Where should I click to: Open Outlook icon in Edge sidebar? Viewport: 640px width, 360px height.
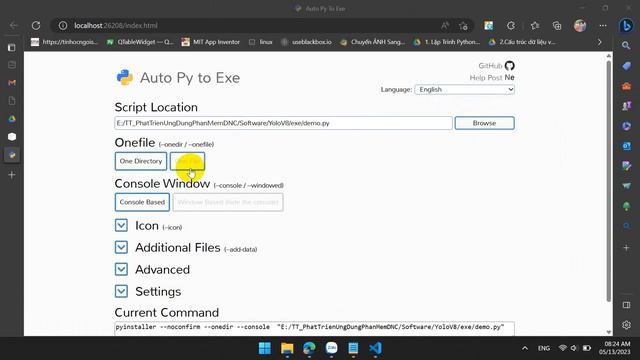[626, 146]
